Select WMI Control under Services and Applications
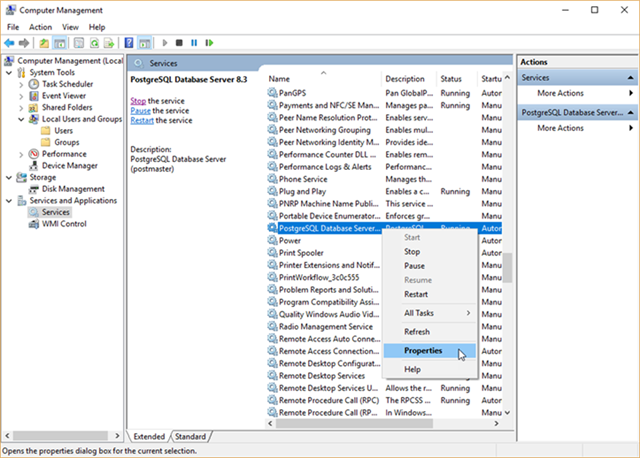Viewport: 640px width, 458px height. click(64, 224)
